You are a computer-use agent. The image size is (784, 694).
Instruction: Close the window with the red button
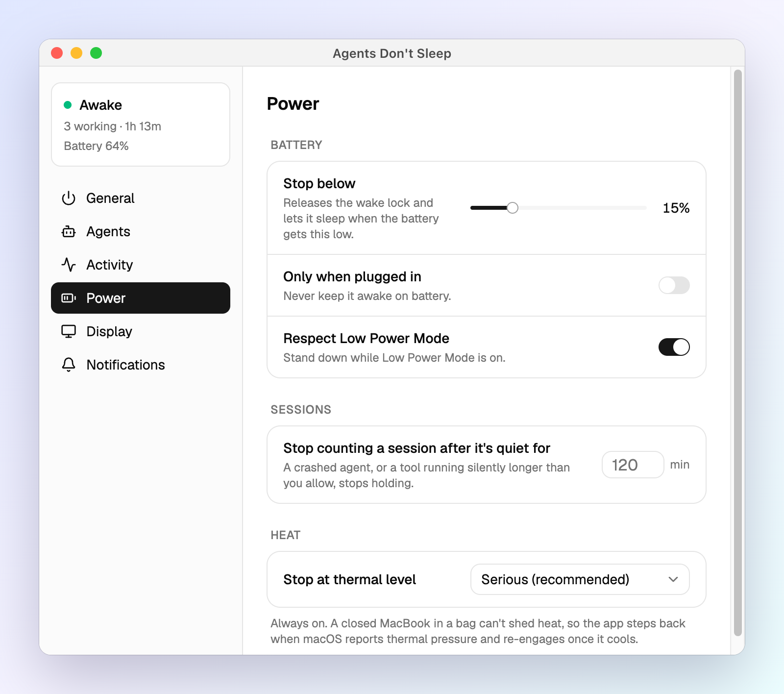[57, 53]
